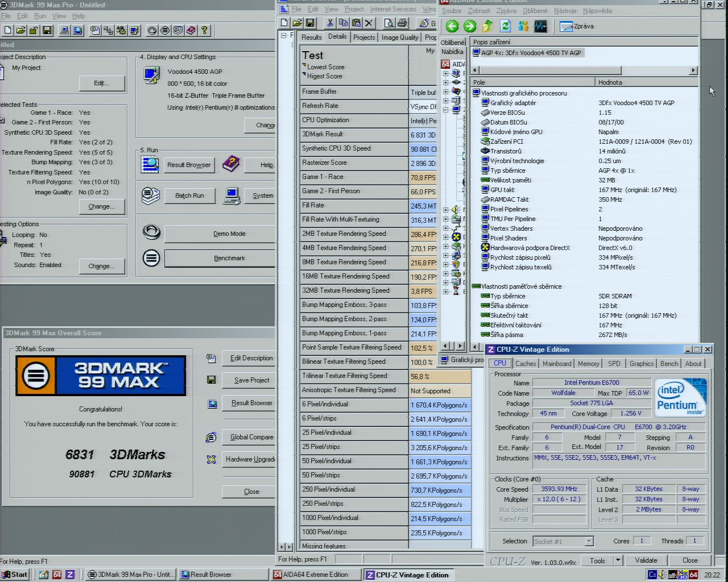Click the computer icon beside the System button
Image resolution: width=728 pixels, height=582 pixels.
(231, 196)
